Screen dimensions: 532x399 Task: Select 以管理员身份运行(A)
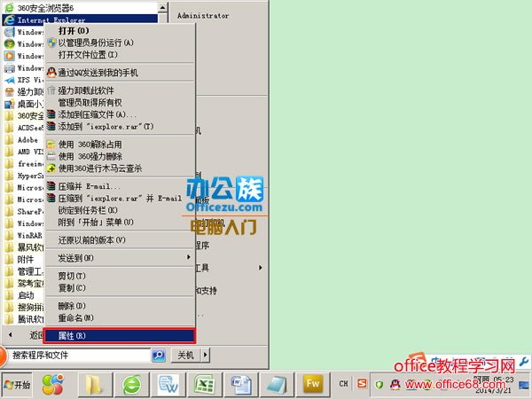point(120,43)
